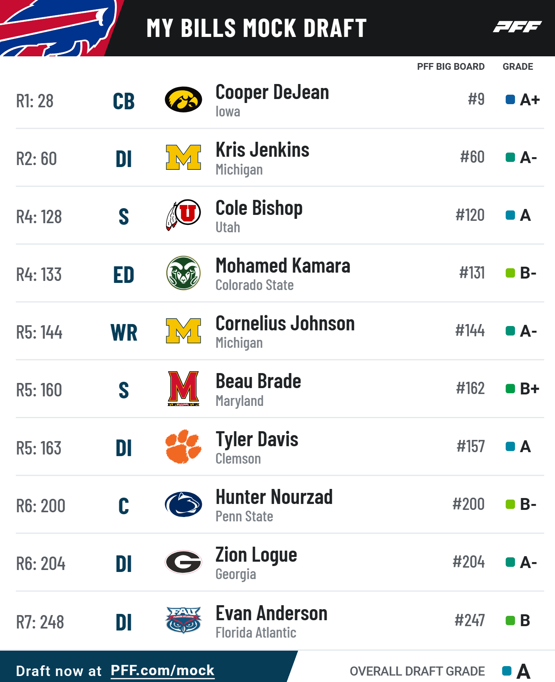Click the blue A+ grade swatch
555x682 pixels.
pyautogui.click(x=510, y=100)
